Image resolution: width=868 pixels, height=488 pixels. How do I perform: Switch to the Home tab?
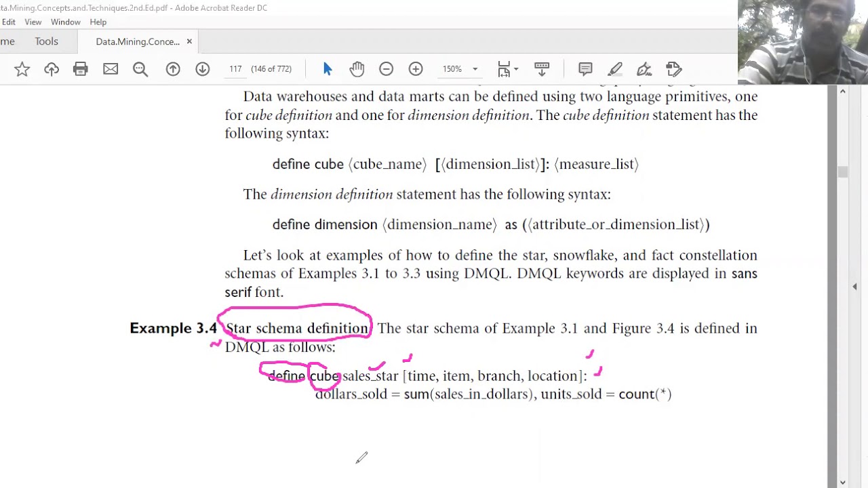pyautogui.click(x=7, y=41)
